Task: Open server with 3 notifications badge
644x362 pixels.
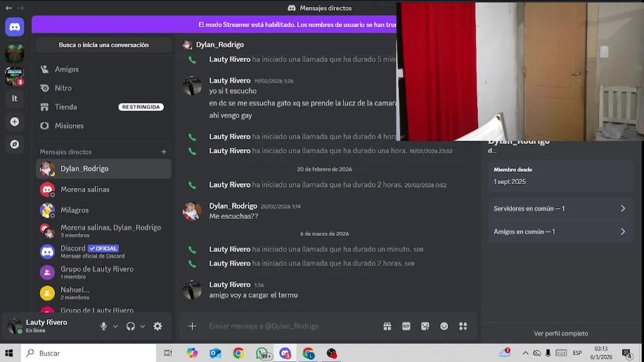Action: click(x=15, y=76)
